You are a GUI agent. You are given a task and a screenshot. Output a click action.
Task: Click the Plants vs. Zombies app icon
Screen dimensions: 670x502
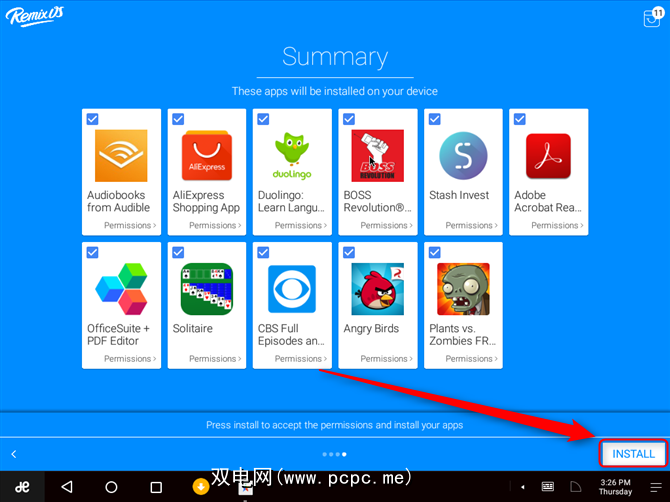463,289
